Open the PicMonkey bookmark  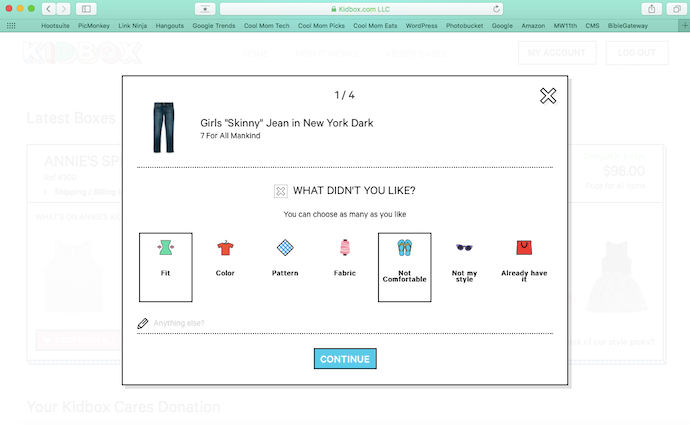click(94, 26)
